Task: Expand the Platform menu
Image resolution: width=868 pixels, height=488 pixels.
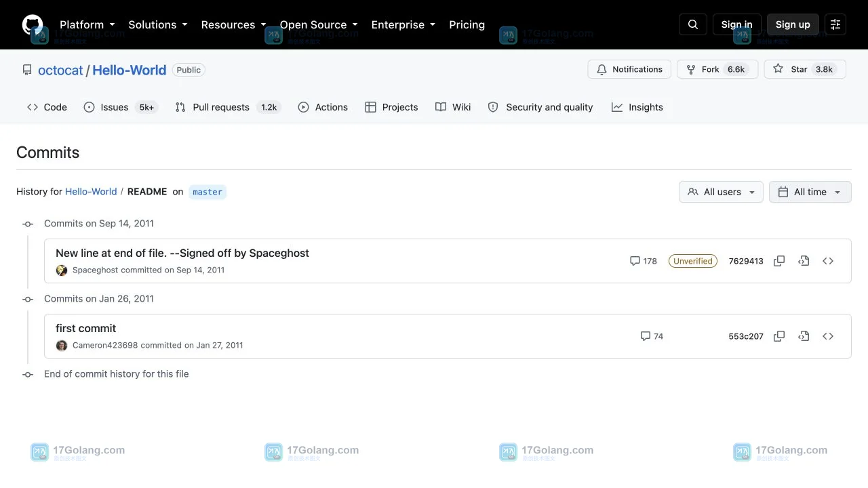Action: tap(87, 24)
